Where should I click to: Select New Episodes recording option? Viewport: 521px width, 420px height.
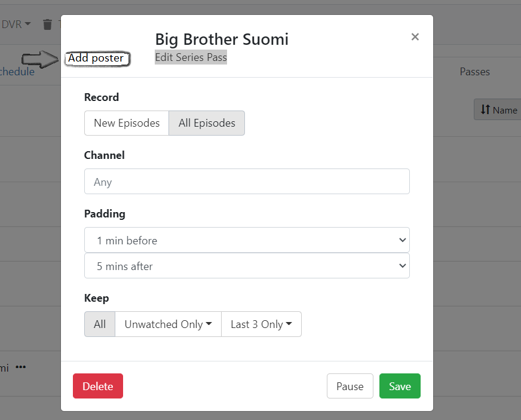point(127,123)
